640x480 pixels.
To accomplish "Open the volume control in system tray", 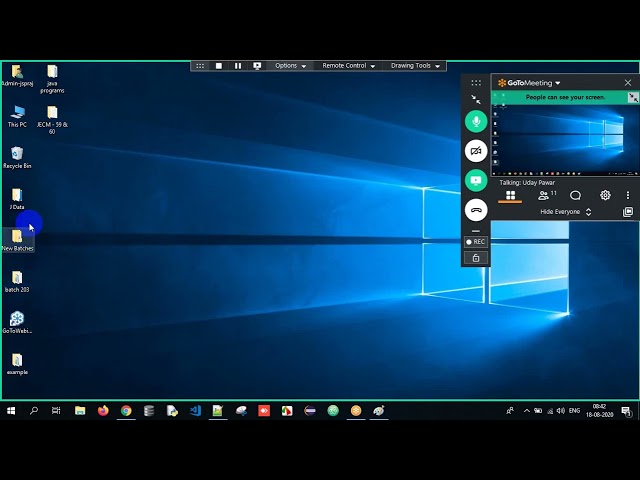I will tap(561, 411).
